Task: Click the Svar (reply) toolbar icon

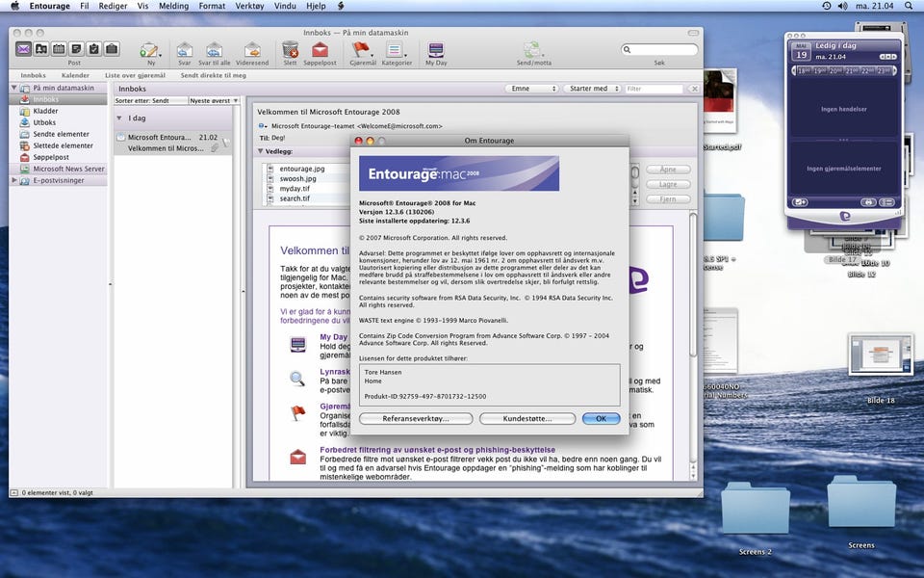Action: pos(185,49)
